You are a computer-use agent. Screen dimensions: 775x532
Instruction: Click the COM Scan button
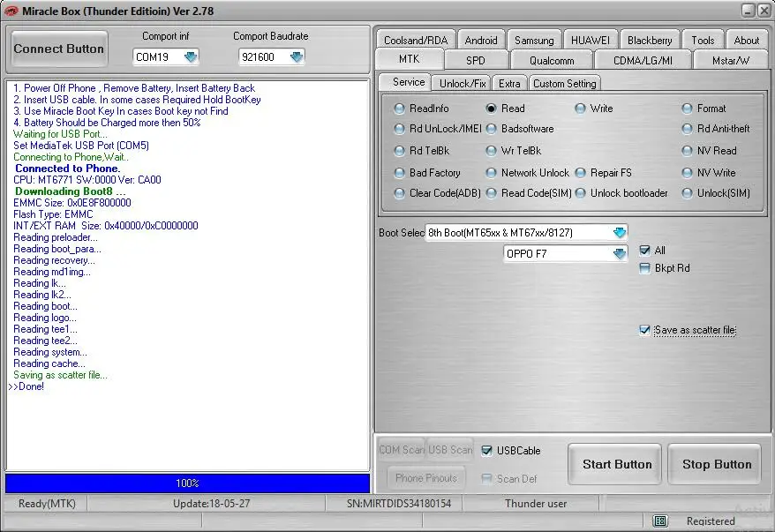point(402,449)
